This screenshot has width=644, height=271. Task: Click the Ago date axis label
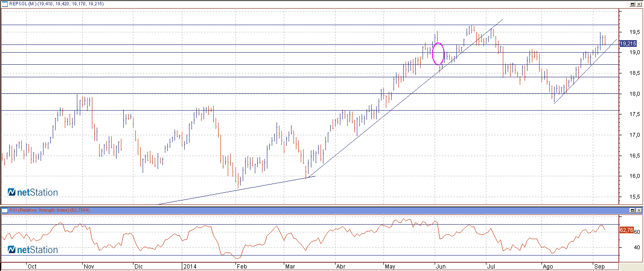pyautogui.click(x=547, y=266)
